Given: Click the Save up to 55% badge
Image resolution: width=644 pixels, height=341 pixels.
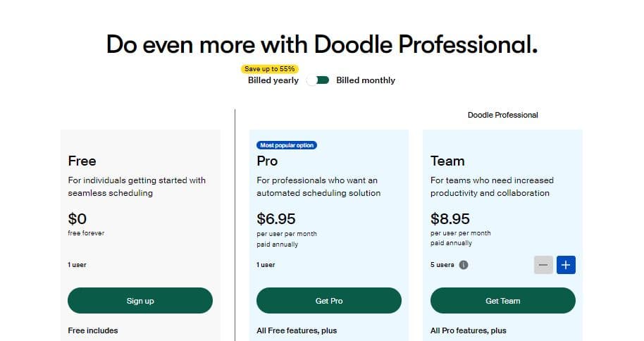Looking at the screenshot, I should (270, 69).
